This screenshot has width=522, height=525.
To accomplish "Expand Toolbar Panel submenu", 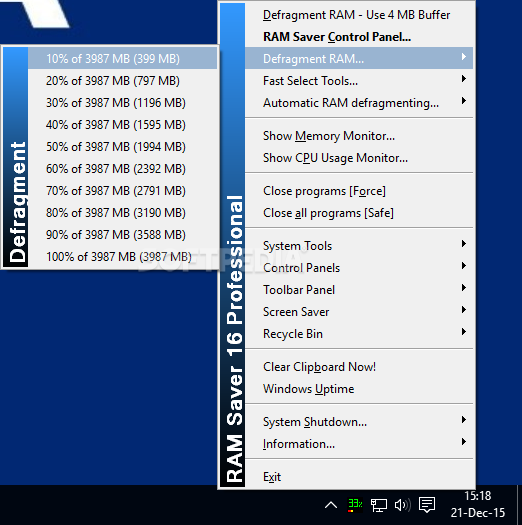I will click(x=359, y=290).
